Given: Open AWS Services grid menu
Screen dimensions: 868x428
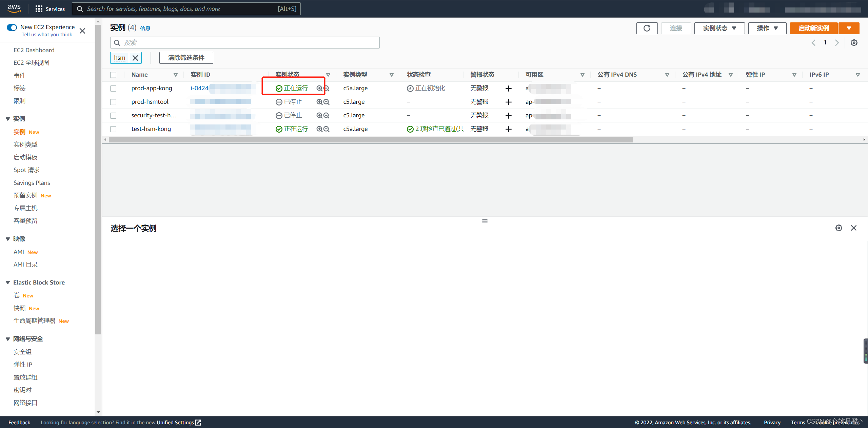Looking at the screenshot, I should point(39,9).
